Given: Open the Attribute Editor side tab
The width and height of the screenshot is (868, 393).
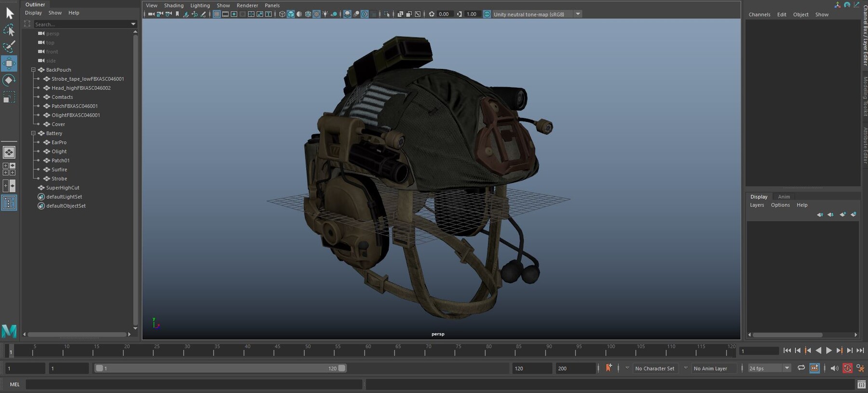Looking at the screenshot, I should click(x=865, y=146).
